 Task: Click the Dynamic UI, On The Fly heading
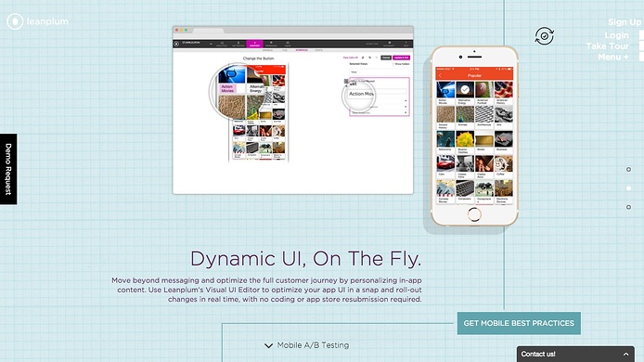coord(305,259)
